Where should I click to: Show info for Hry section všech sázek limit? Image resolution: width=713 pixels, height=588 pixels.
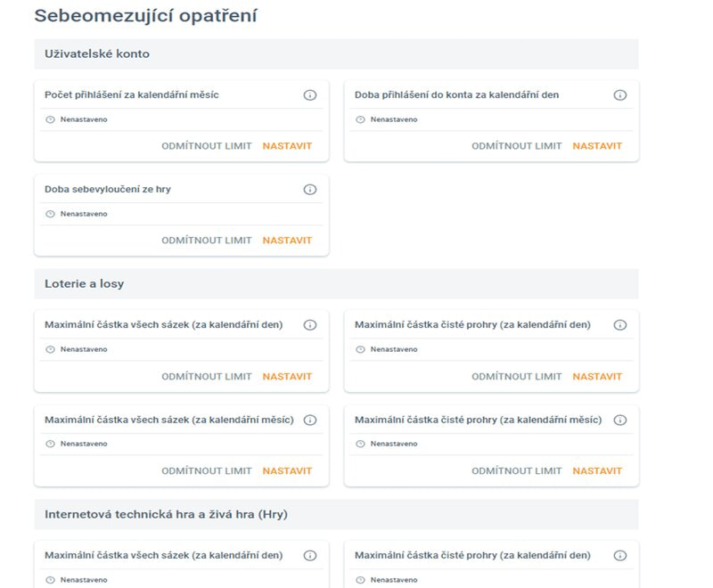[310, 555]
